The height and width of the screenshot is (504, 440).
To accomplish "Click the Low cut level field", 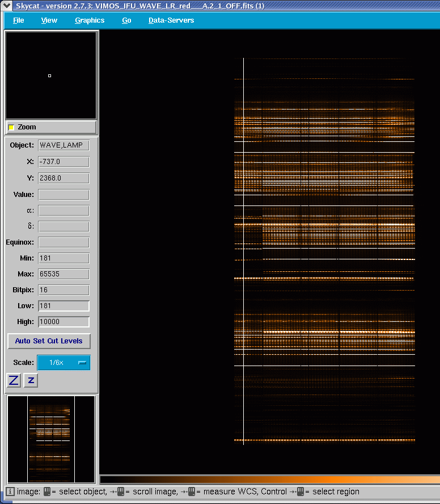I will [64, 306].
